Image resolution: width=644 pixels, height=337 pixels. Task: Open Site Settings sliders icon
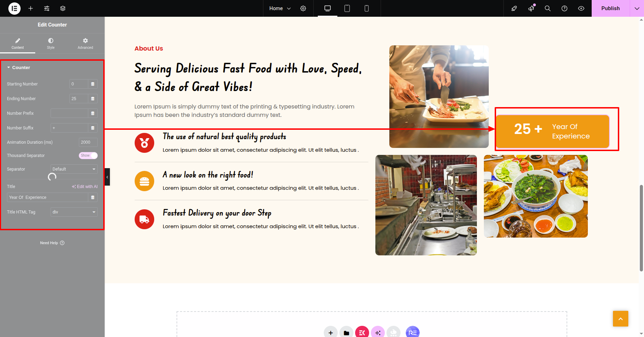coord(47,8)
